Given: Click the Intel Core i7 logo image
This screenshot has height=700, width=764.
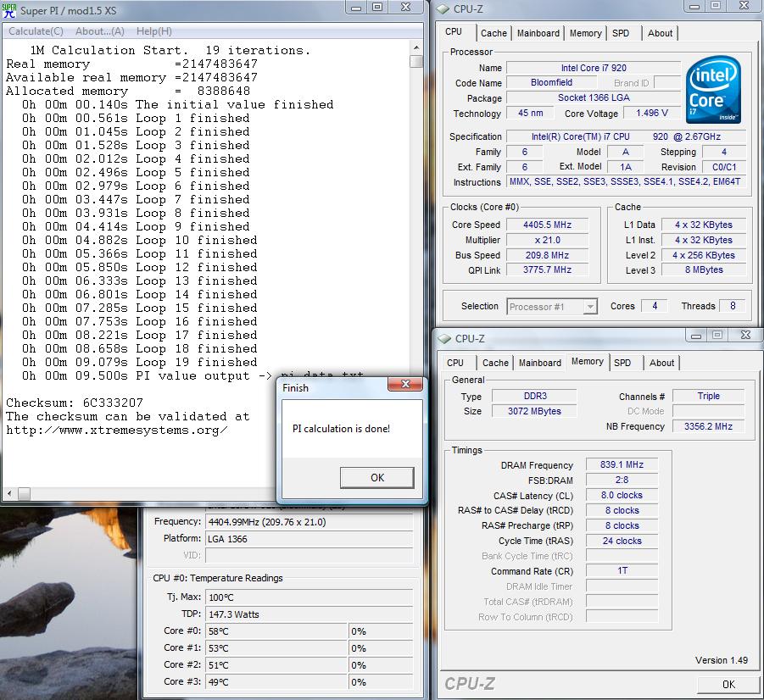Looking at the screenshot, I should tap(713, 90).
